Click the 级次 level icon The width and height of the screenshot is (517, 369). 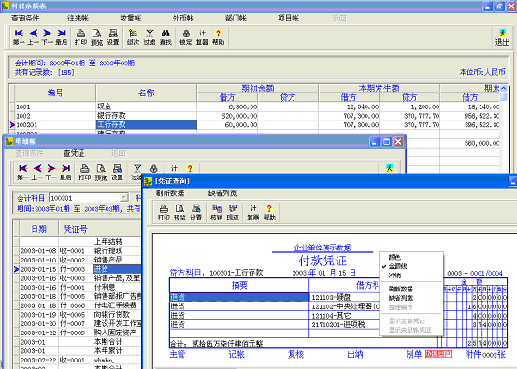pyautogui.click(x=133, y=37)
